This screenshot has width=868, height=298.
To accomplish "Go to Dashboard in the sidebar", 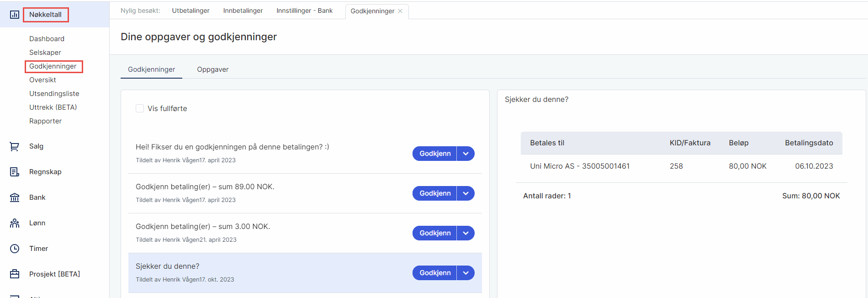I will [47, 39].
